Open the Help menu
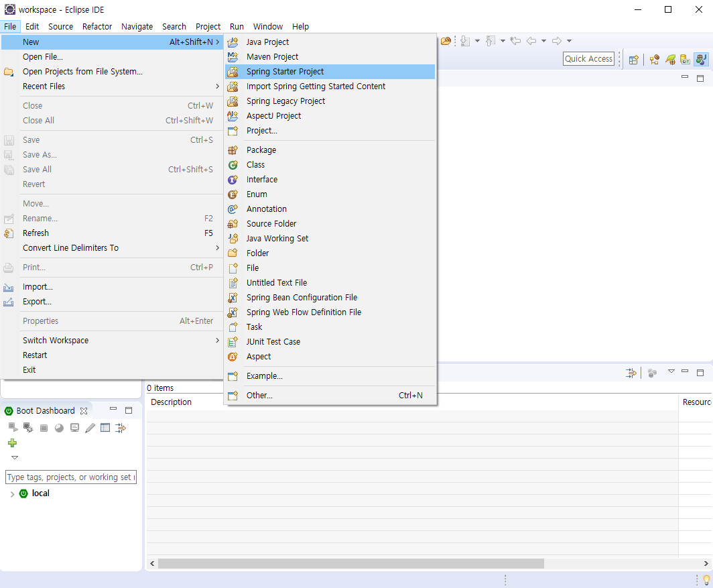 click(300, 26)
